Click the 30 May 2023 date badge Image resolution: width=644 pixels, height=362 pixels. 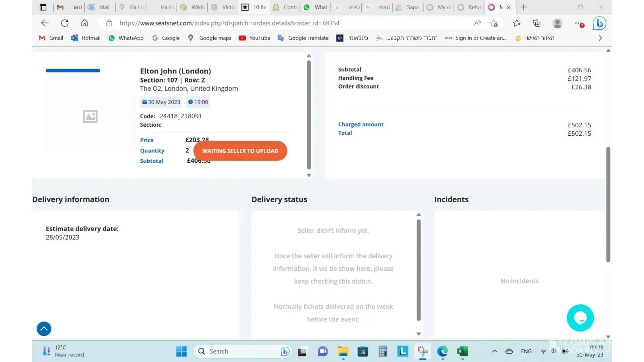tap(161, 102)
